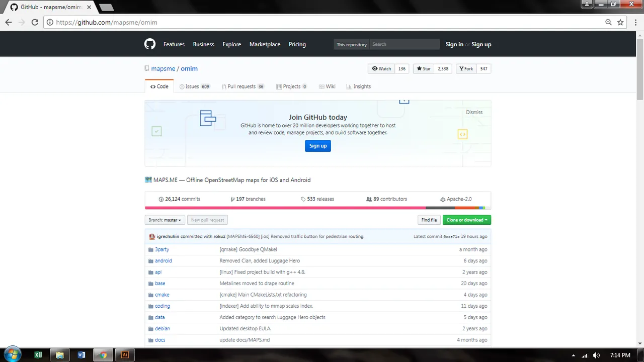Click igrechuhin's avatar in commit bar
Screen dimensions: 644x362
coord(152,236)
